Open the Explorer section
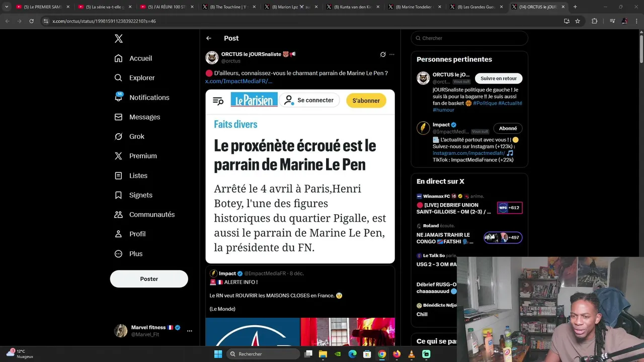 click(x=134, y=78)
